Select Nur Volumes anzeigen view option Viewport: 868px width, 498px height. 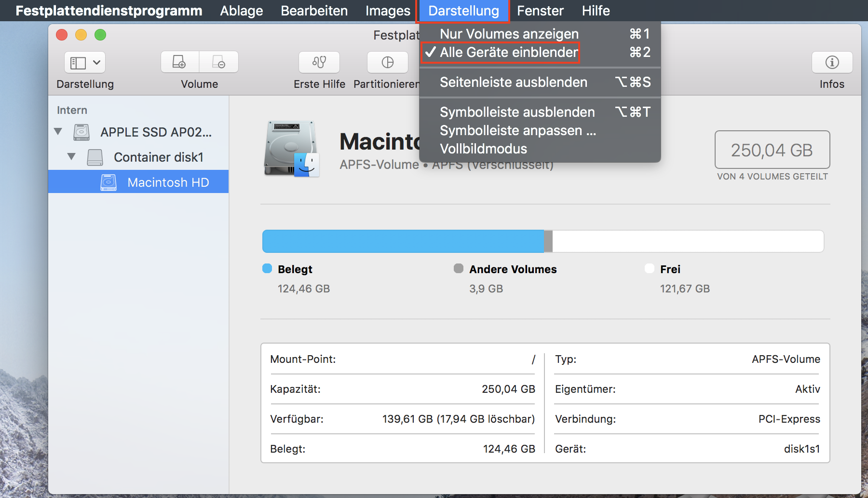(x=509, y=34)
